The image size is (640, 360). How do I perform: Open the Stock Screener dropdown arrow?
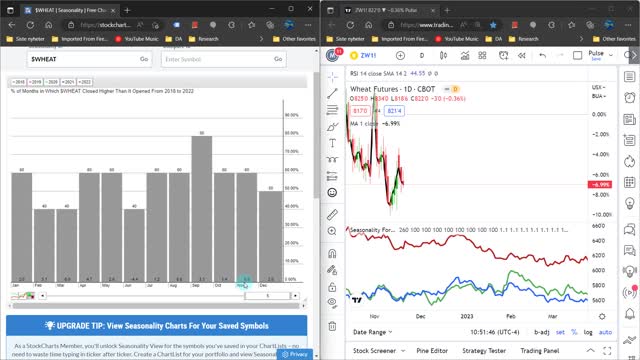(403, 351)
